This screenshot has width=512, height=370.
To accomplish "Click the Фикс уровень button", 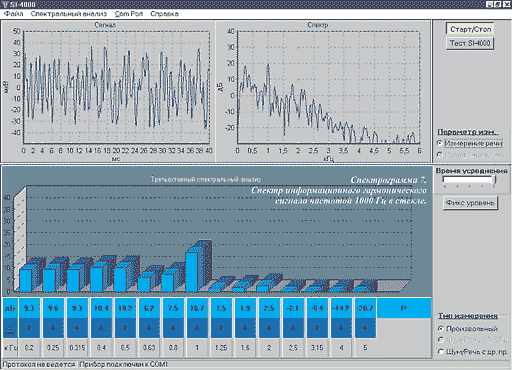I will pos(470,203).
